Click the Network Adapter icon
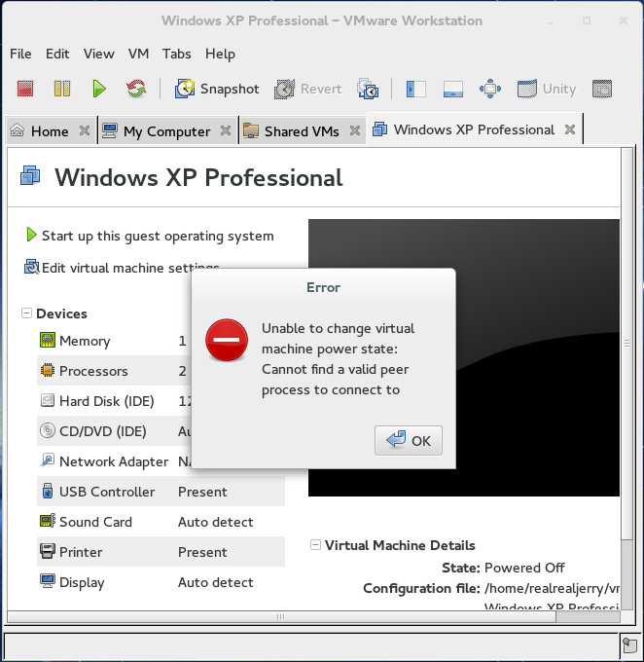This screenshot has height=662, width=644. (x=48, y=460)
